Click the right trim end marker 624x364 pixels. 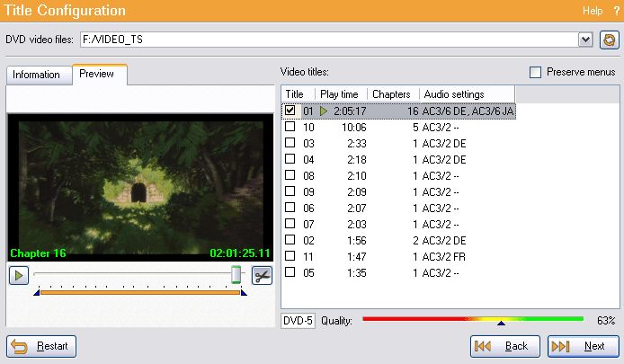click(x=244, y=293)
